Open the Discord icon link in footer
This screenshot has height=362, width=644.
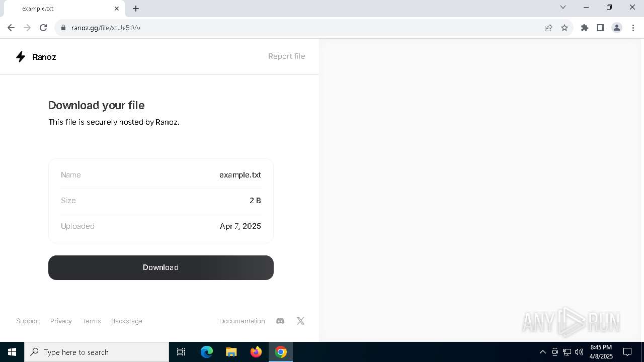point(280,321)
